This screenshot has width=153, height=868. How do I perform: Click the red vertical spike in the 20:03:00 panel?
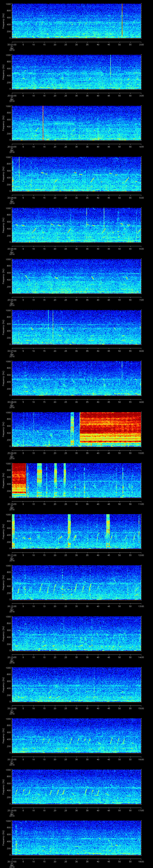(43, 123)
